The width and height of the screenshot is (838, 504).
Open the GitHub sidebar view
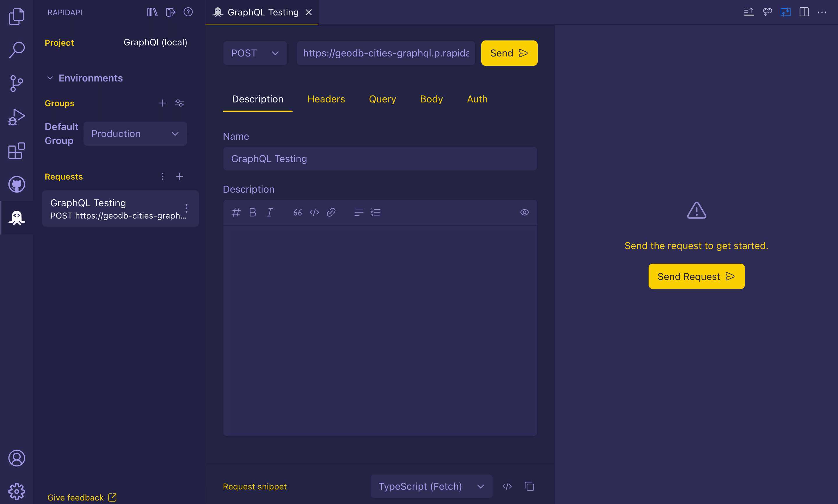click(16, 184)
